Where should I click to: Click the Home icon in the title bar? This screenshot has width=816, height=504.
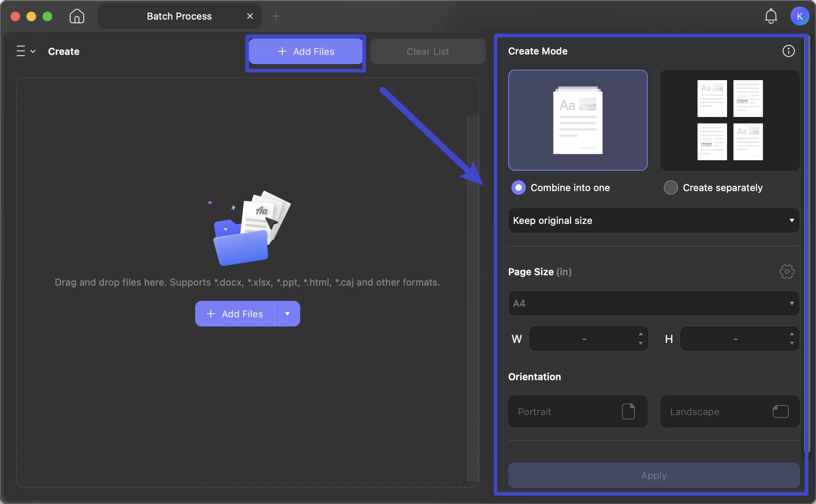77,16
